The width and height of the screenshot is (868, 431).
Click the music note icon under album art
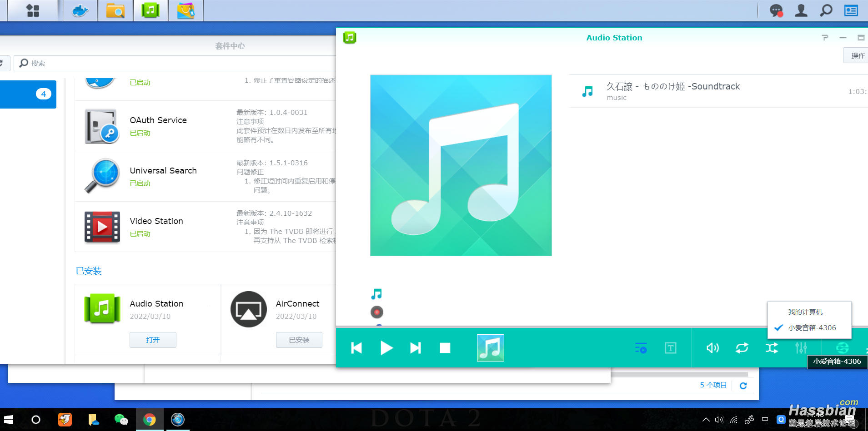[x=376, y=294]
